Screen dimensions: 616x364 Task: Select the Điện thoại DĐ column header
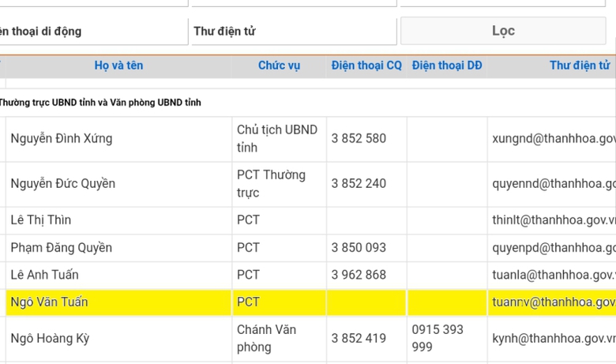tap(447, 66)
